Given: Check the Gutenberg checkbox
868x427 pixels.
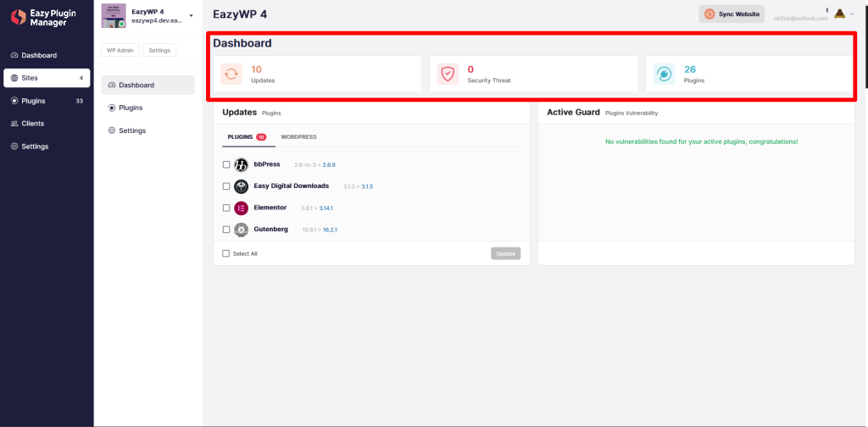Looking at the screenshot, I should [x=226, y=230].
